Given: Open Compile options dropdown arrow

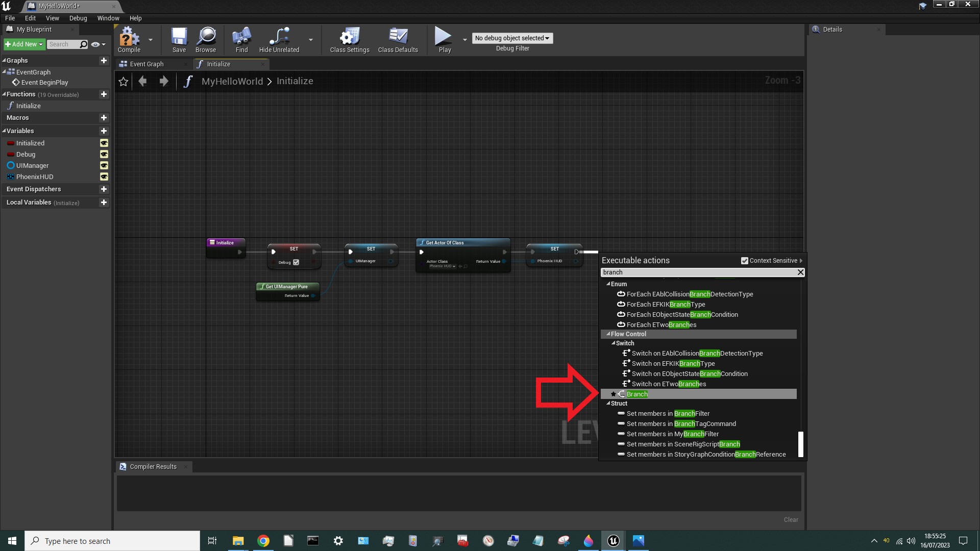Looking at the screenshot, I should 151,40.
